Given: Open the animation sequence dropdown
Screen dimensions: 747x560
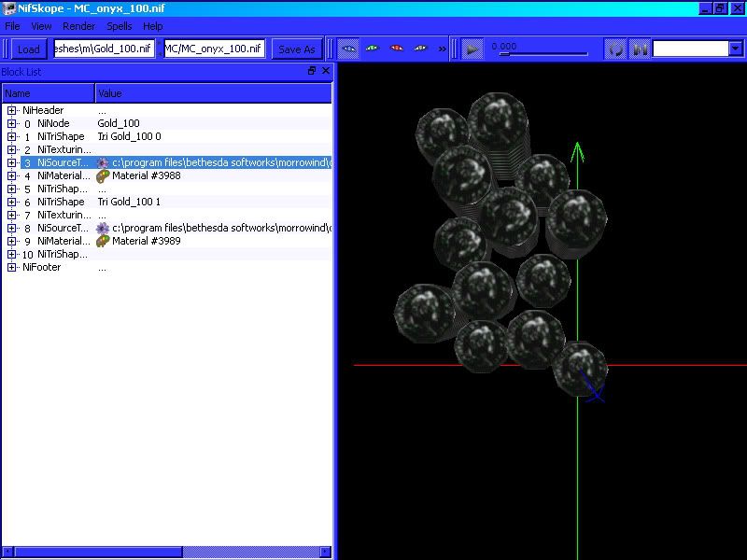Looking at the screenshot, I should click(736, 49).
